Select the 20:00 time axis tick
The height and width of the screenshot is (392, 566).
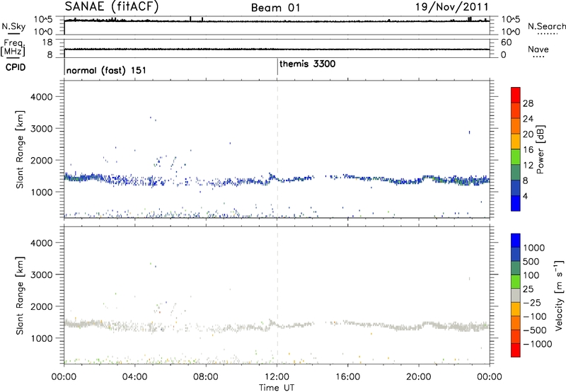click(419, 376)
